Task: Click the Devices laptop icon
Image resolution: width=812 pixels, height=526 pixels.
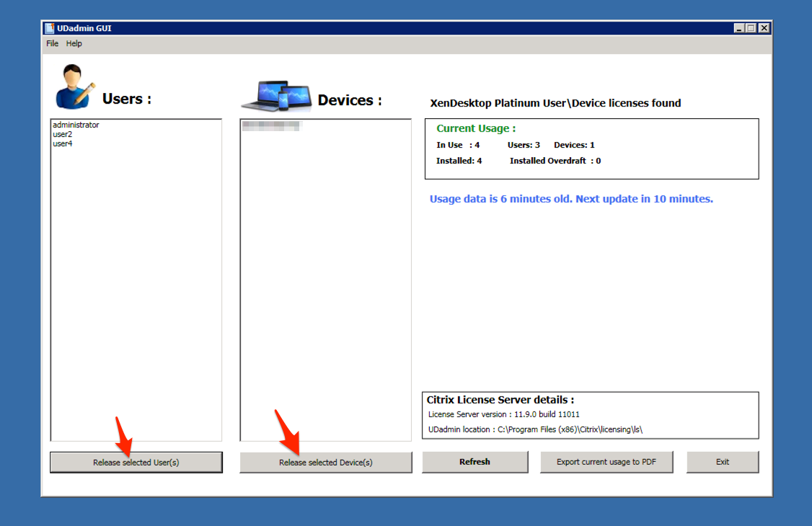Action: [x=276, y=94]
